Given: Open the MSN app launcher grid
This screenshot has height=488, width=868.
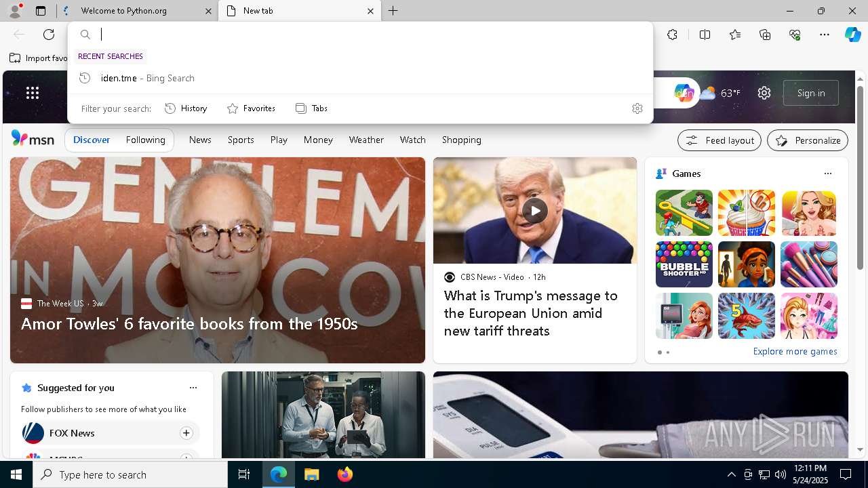Looking at the screenshot, I should coord(32,93).
